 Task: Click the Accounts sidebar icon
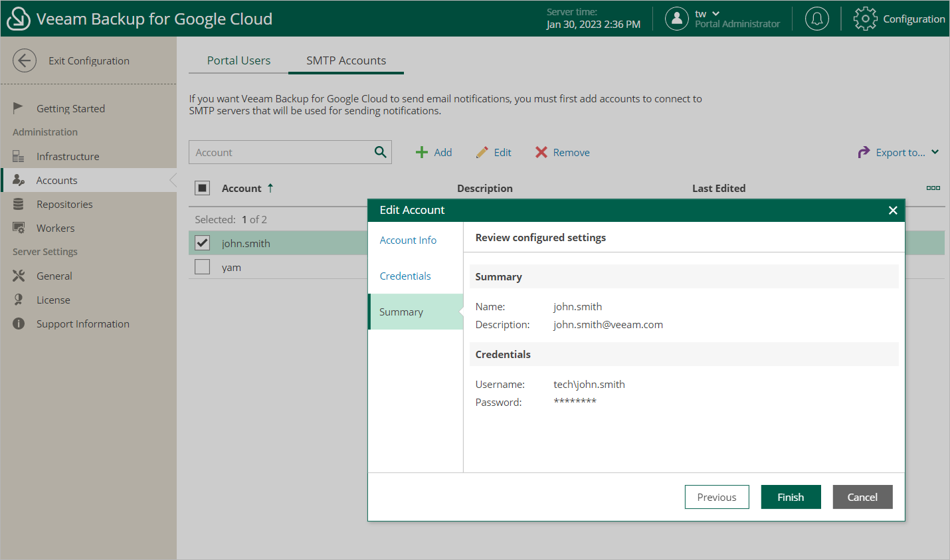(19, 180)
